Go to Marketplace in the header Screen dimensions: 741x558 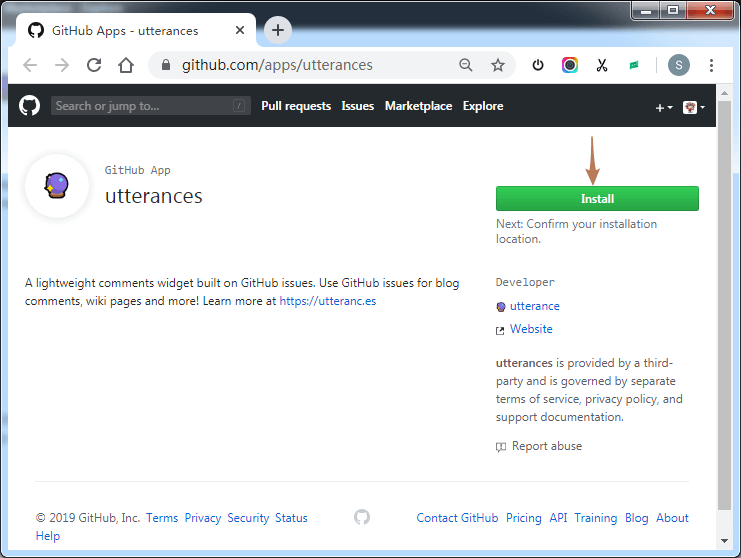click(x=418, y=106)
